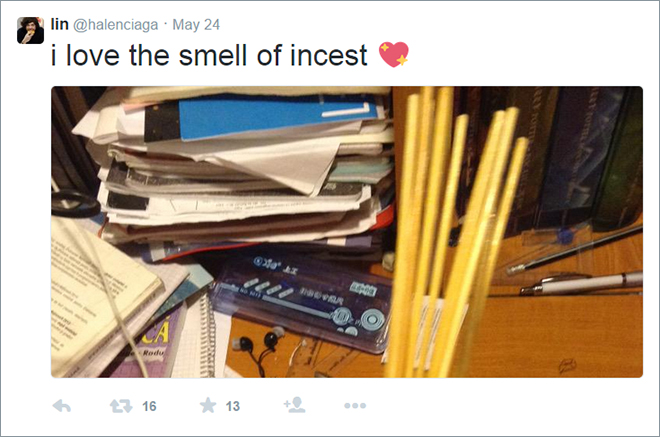
Task: View the favorites count of 13
Action: (x=233, y=406)
